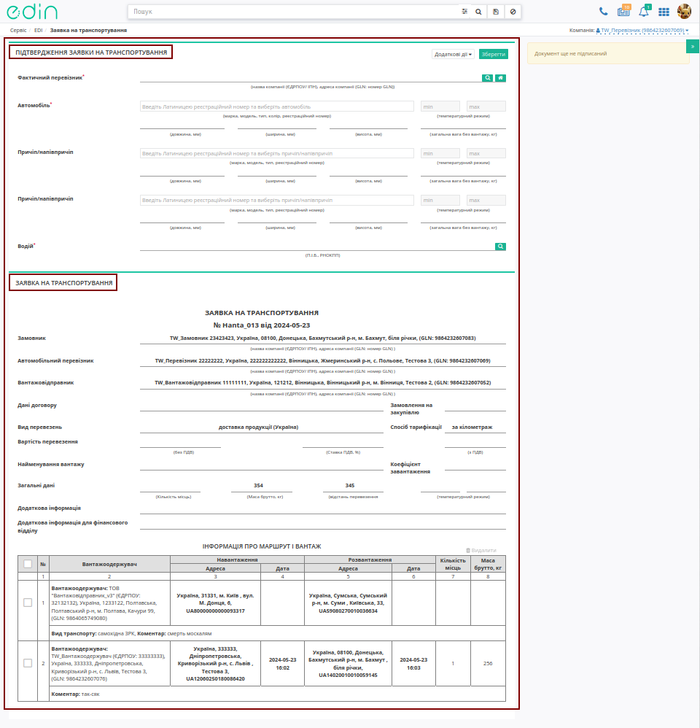
Task: Focus the top Пошук search field
Action: [x=295, y=12]
